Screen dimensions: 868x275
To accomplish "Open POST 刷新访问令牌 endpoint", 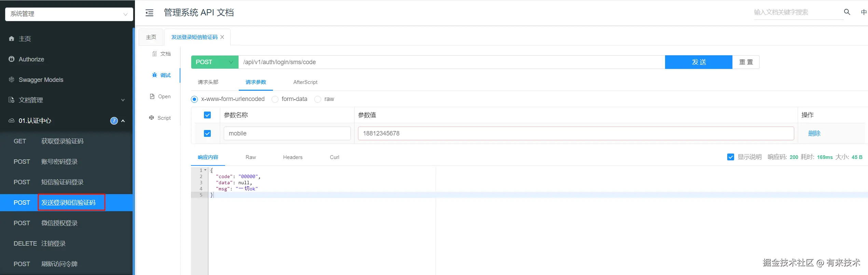I will [x=66, y=264].
